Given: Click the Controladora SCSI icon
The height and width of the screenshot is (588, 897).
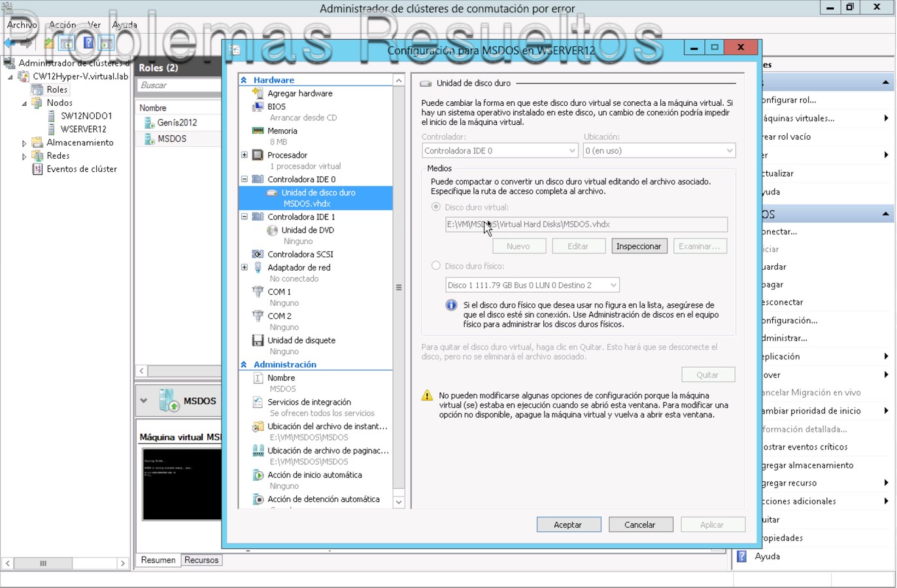Looking at the screenshot, I should click(258, 254).
